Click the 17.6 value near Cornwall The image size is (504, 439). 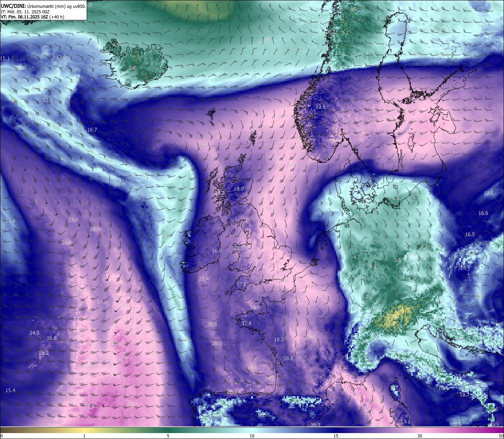coord(241,284)
